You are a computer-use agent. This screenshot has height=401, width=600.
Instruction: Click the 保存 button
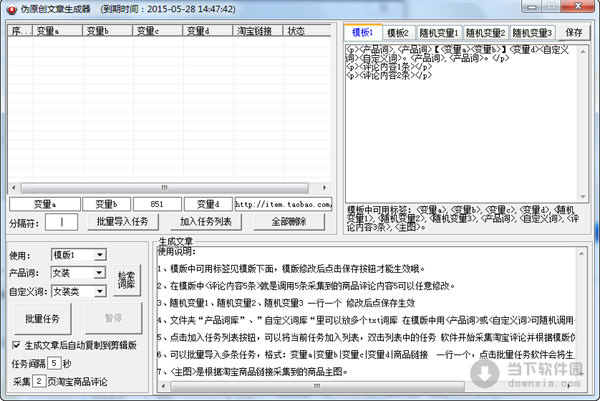[x=574, y=33]
